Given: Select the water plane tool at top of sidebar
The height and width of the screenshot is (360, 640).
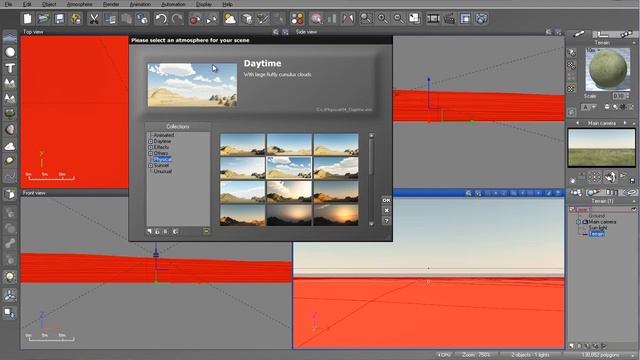Looking at the screenshot, I should click(10, 38).
